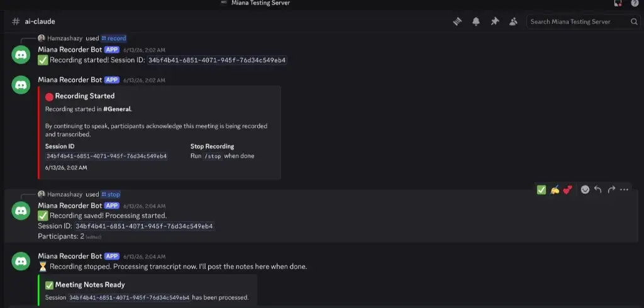Click Miana Recorder Bot name on Recording stopped message
The height and width of the screenshot is (308, 644).
point(70,256)
